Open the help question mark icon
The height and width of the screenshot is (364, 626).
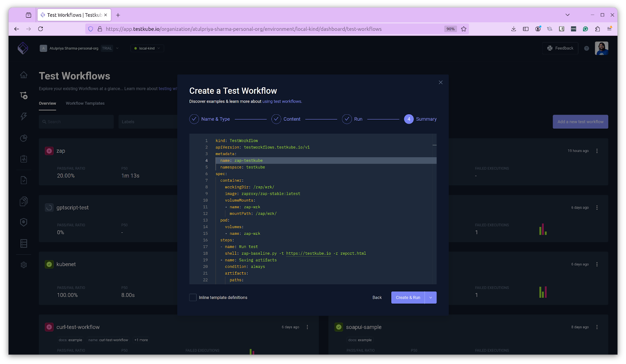coord(586,48)
